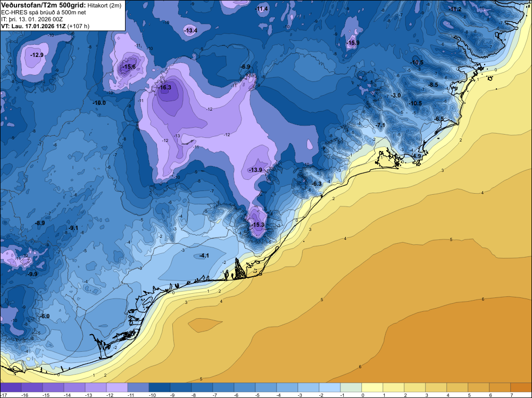The height and width of the screenshot is (398, 532).
Task: Select the -11.2 temperature label
Action: tap(455, 9)
